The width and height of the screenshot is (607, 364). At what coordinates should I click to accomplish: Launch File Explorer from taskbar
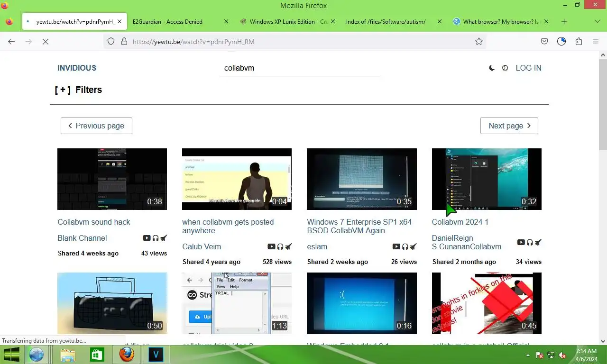67,355
